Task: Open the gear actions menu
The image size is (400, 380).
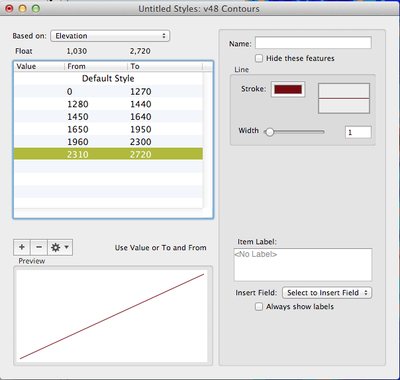Action: coord(60,247)
